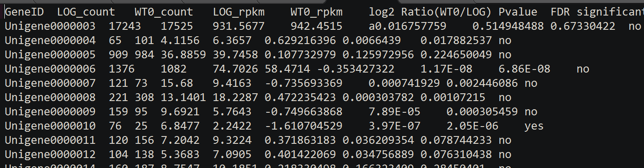Click value 17243 in Unigene0000003 row
This screenshot has height=168, width=644.
[x=125, y=26]
